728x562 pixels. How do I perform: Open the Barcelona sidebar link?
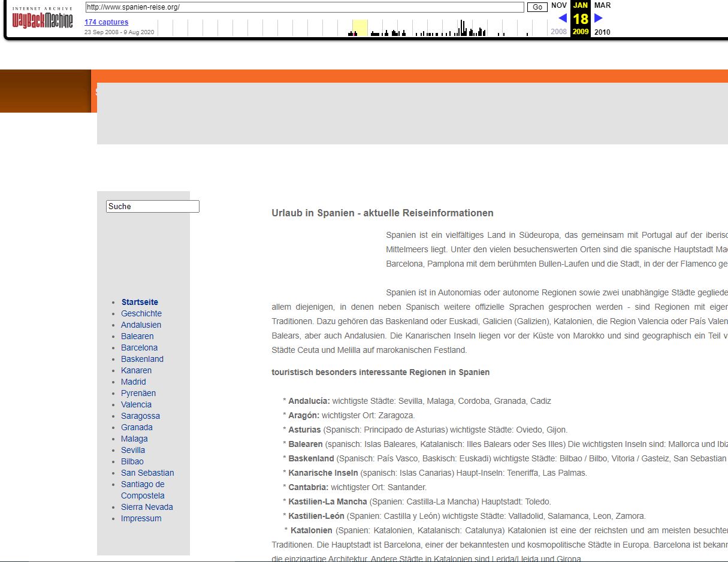point(139,348)
